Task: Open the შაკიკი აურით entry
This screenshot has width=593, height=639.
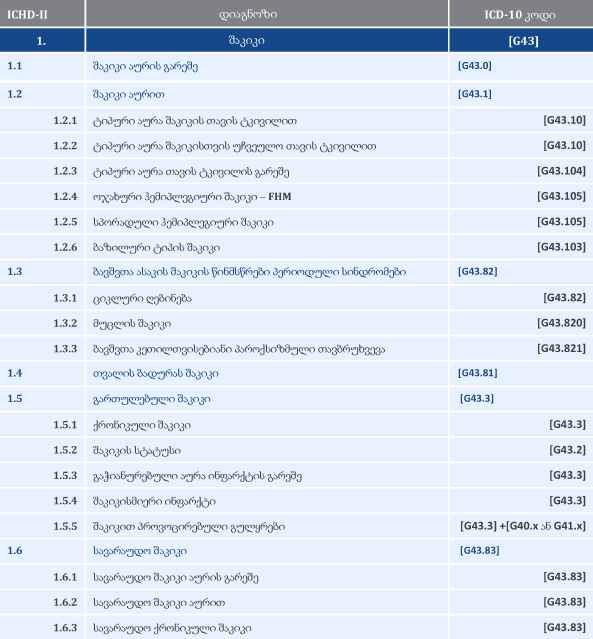Action: pos(129,95)
